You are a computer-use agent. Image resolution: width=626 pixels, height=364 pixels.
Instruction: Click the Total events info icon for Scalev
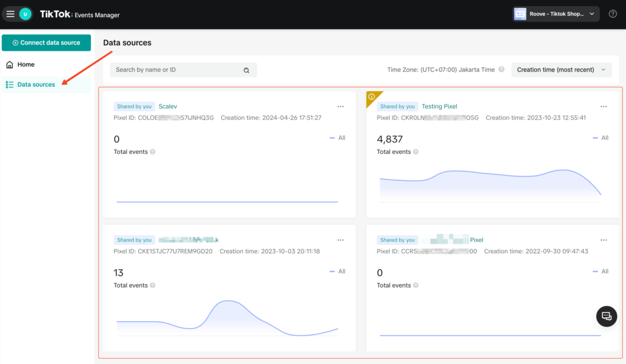click(152, 152)
